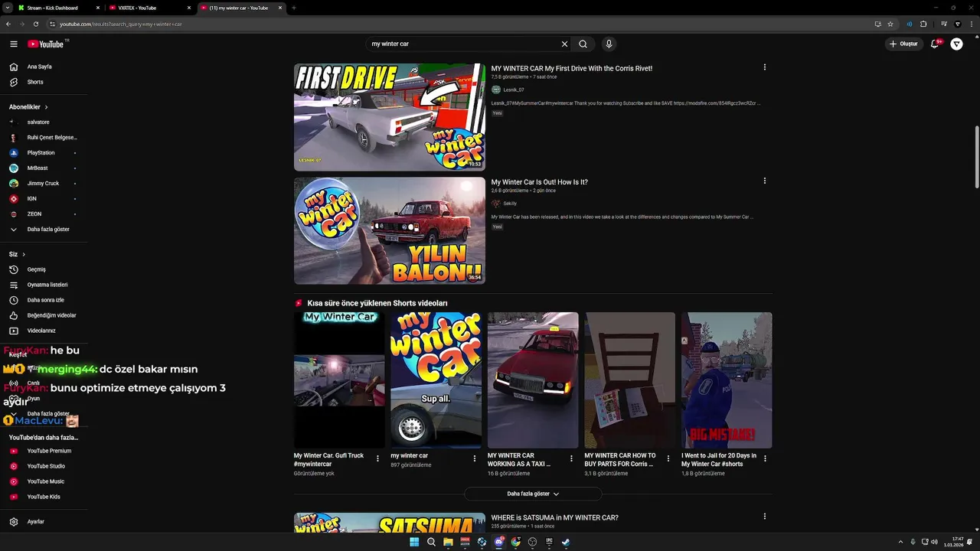Open the Chrome three-dot menu

pos(970,24)
